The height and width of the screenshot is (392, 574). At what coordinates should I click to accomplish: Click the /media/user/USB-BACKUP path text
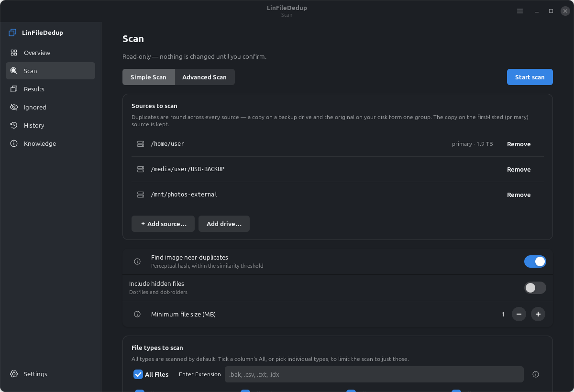pyautogui.click(x=188, y=169)
